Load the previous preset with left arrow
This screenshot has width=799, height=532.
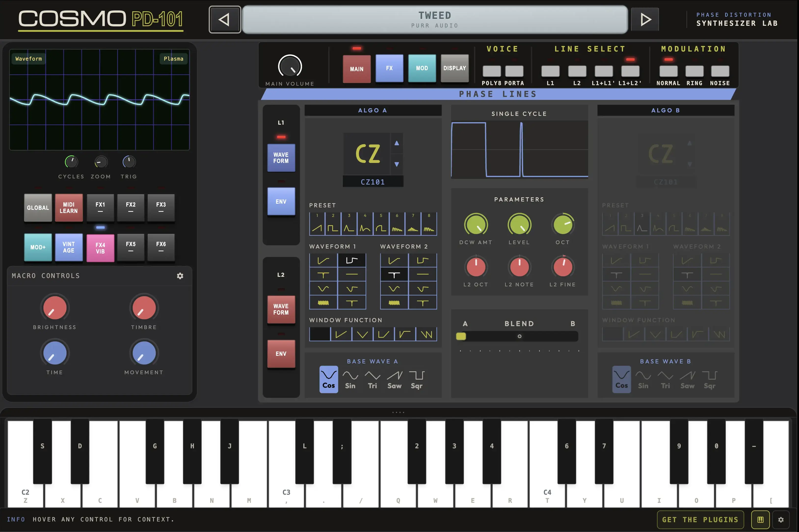point(225,20)
